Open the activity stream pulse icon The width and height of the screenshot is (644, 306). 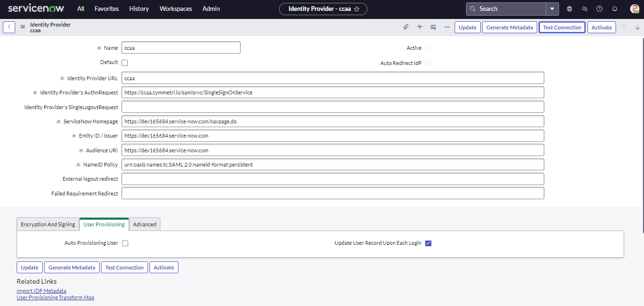(x=420, y=27)
